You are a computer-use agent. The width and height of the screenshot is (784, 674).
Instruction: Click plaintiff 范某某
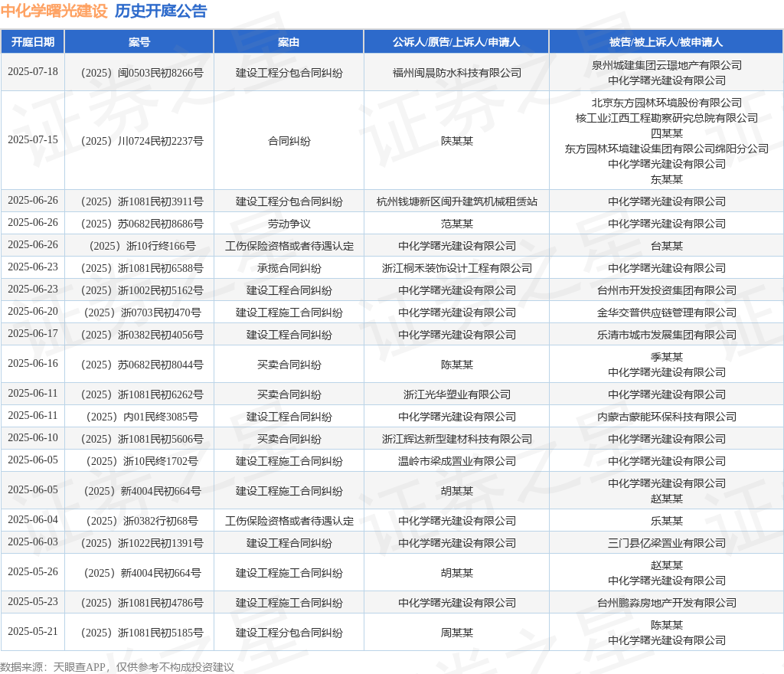coord(456,224)
